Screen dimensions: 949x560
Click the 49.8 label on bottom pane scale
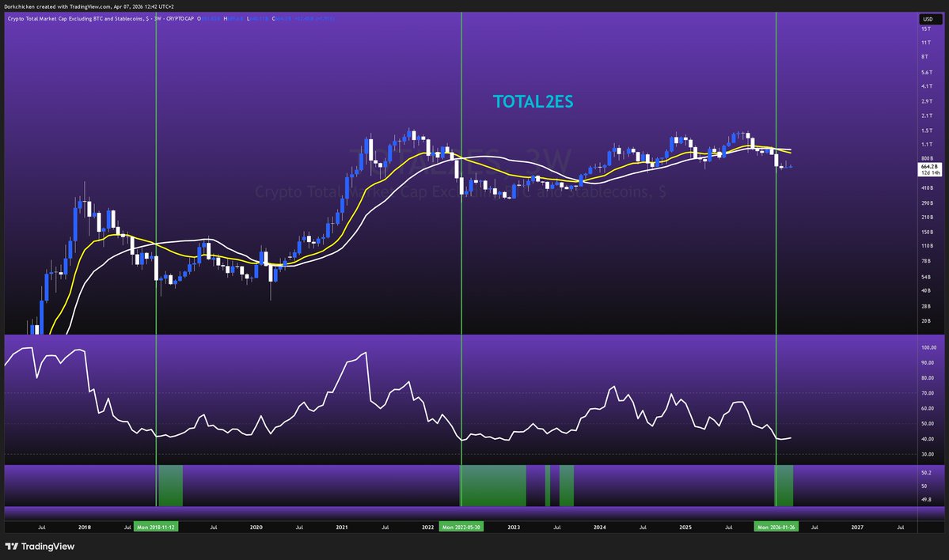click(926, 500)
